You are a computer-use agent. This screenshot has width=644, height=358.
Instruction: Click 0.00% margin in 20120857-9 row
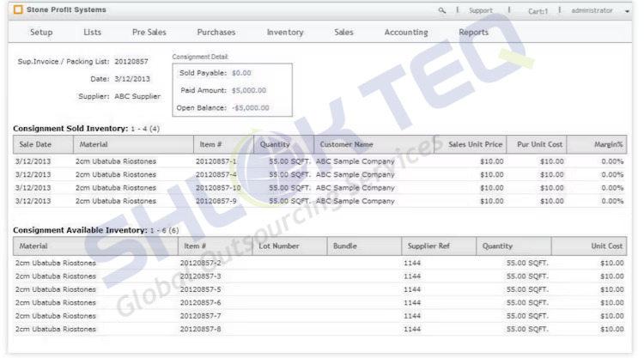[x=612, y=201]
